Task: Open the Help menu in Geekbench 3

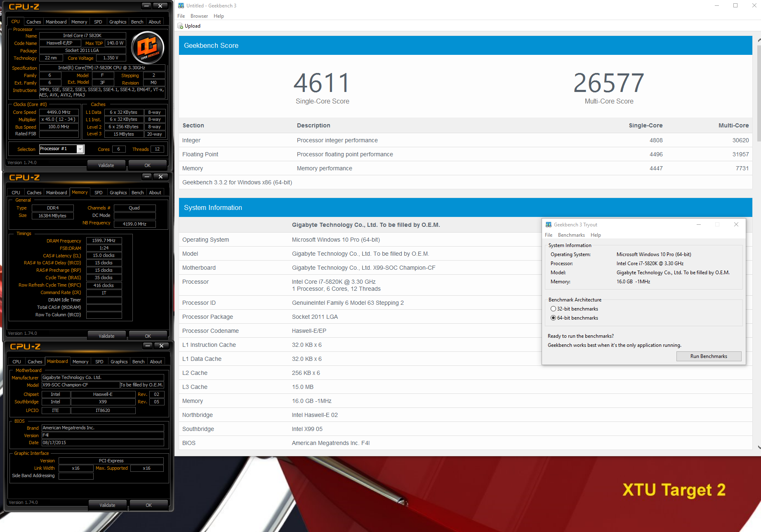Action: [219, 16]
